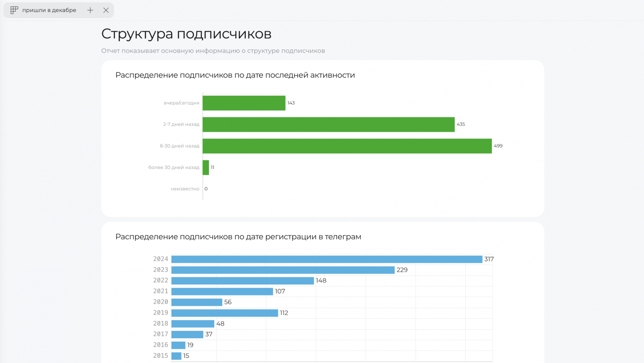Click the value label 229
The height and width of the screenshot is (363, 644).
tap(402, 270)
